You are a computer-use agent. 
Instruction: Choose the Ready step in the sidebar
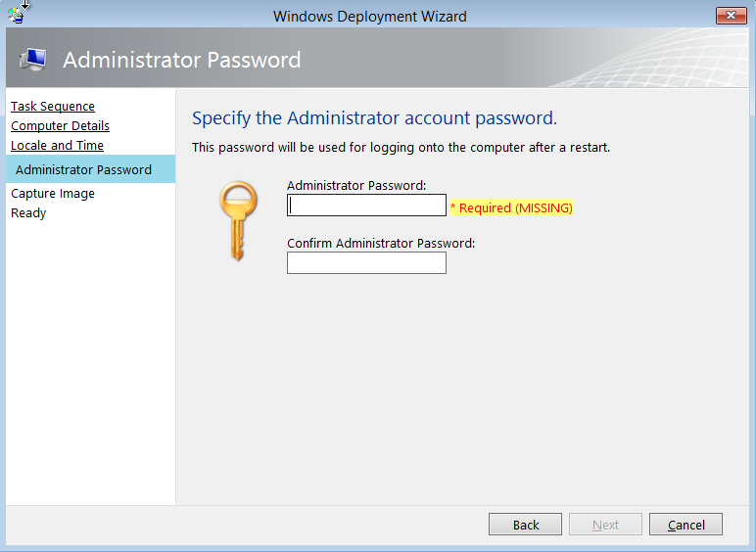(28, 213)
